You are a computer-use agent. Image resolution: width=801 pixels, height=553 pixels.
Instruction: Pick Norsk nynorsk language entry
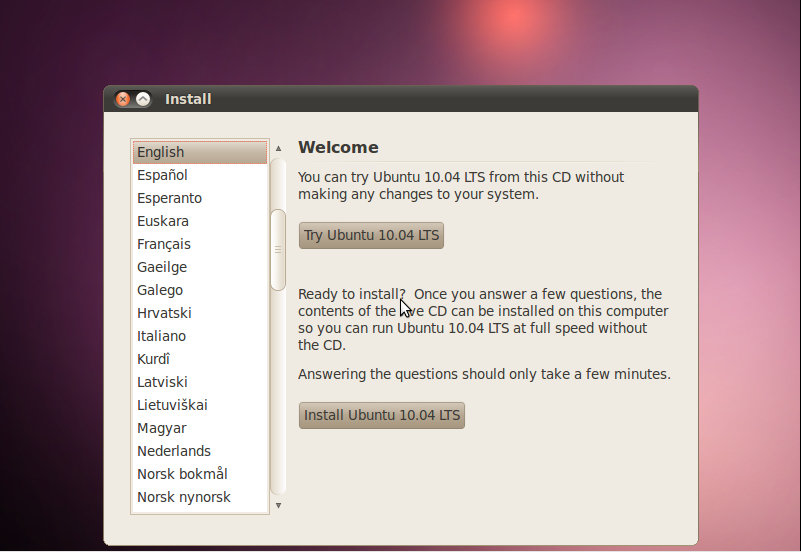[x=200, y=497]
